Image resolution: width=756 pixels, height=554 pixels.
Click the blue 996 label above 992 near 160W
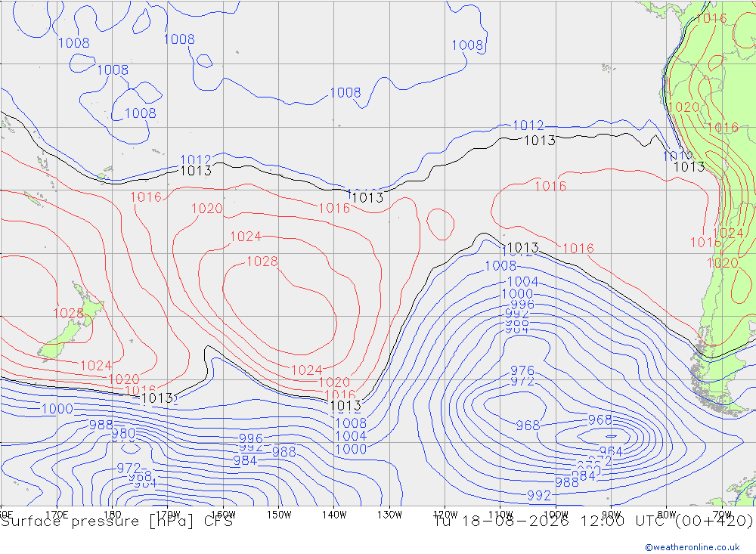tap(251, 438)
